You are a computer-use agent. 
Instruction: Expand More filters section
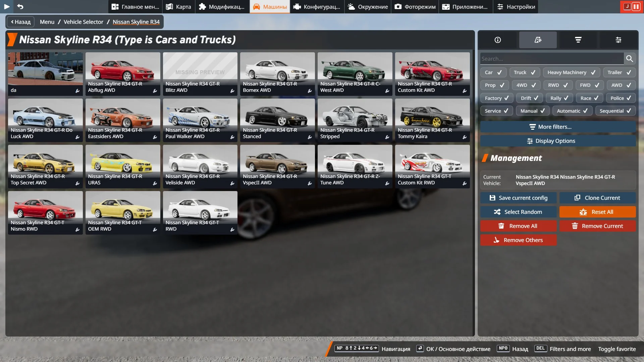point(558,127)
